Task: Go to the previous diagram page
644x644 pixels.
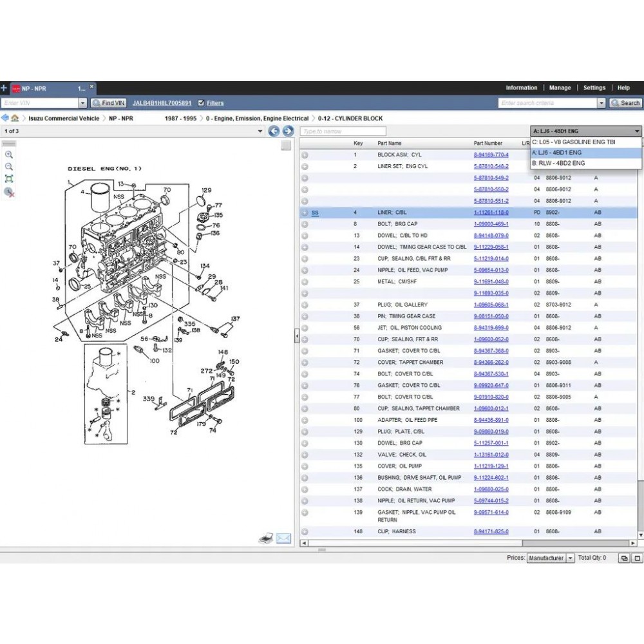Action: pyautogui.click(x=274, y=131)
